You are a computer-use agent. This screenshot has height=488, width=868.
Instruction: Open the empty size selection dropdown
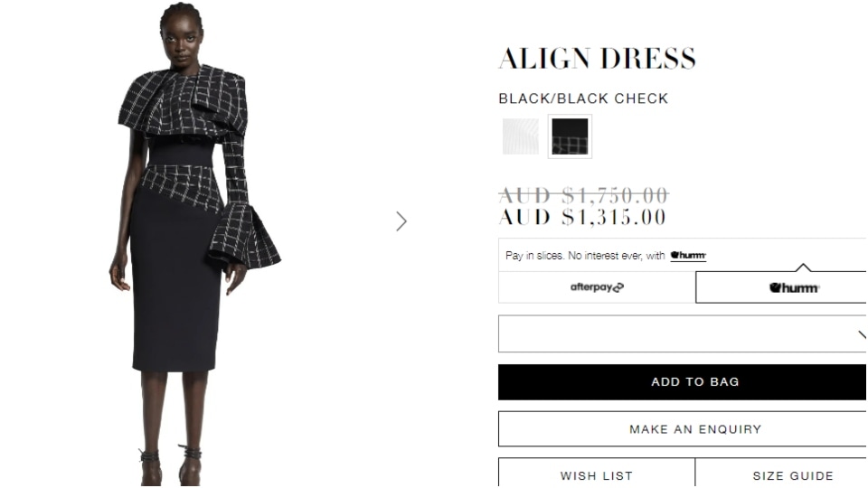pyautogui.click(x=683, y=333)
